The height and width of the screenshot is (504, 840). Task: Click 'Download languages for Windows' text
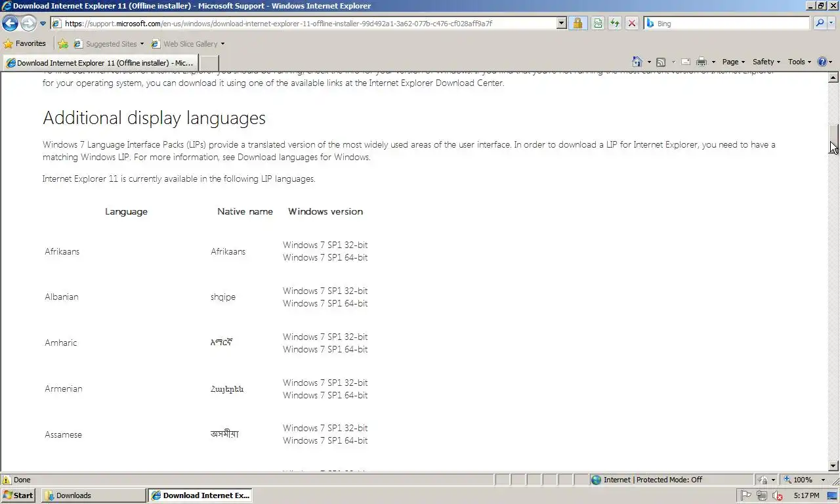point(304,157)
